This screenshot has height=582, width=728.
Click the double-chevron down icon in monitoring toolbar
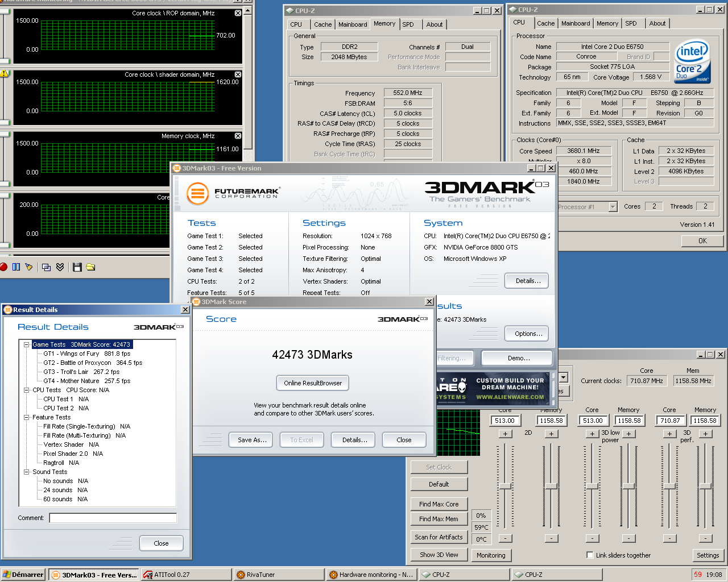[60, 267]
